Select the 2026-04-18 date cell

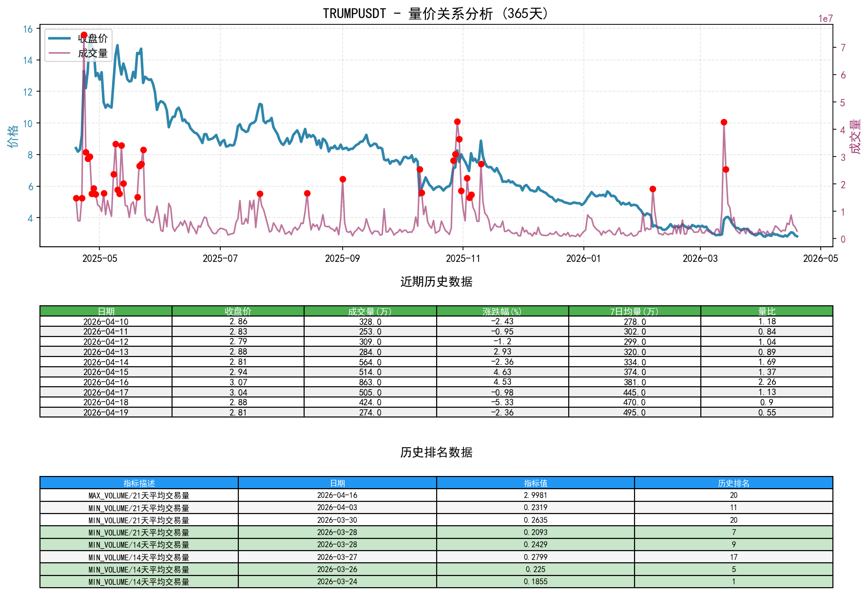[x=106, y=402]
